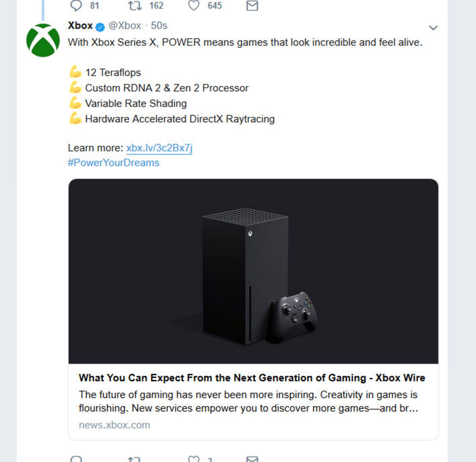476x462 pixels.
Task: Click the article description about gaming's future
Action: [248, 401]
